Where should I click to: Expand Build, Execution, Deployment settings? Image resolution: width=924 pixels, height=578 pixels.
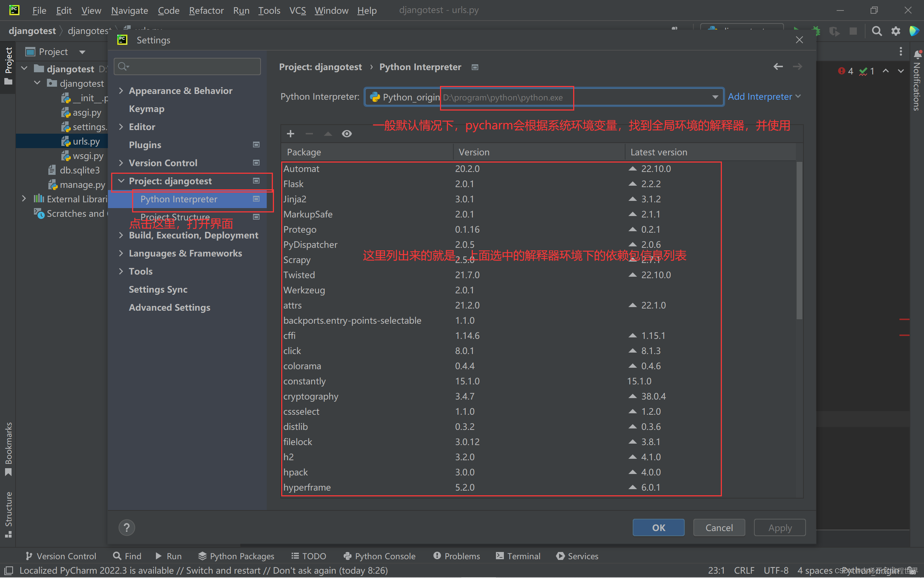click(x=121, y=235)
